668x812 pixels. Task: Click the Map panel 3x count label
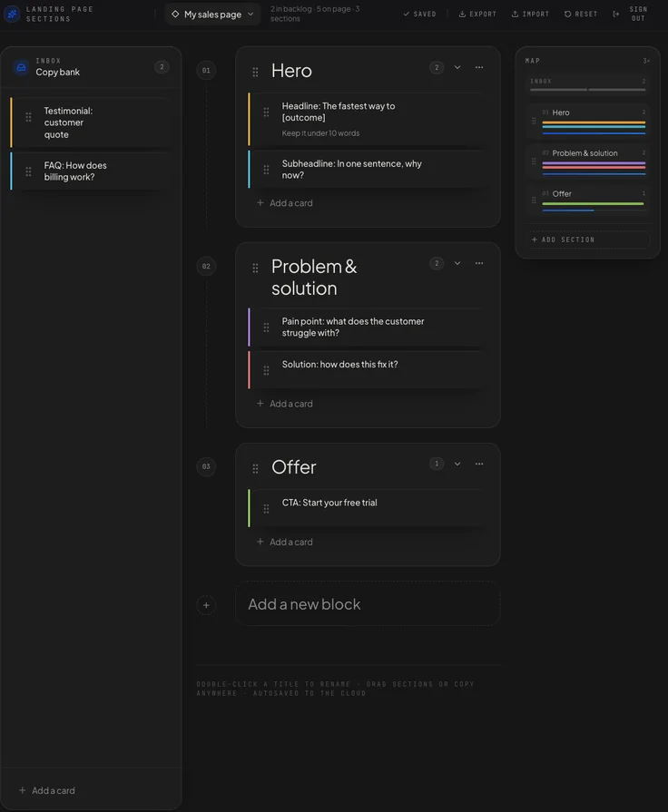[645, 61]
